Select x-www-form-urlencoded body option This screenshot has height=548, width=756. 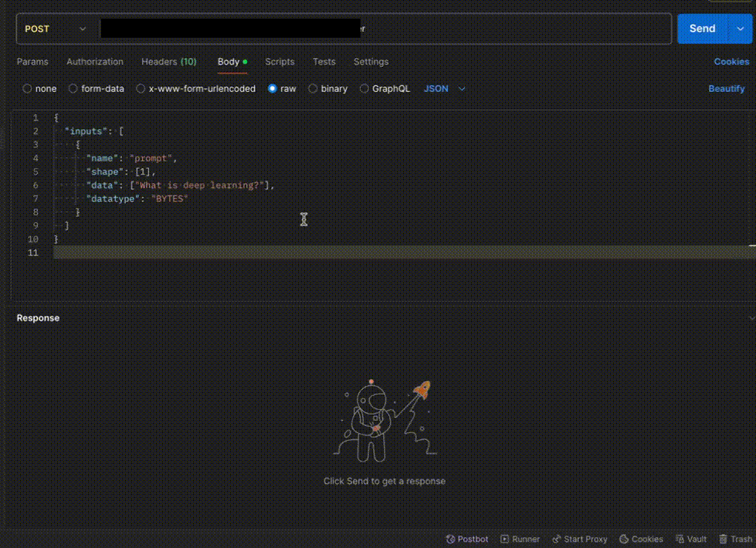click(x=141, y=89)
